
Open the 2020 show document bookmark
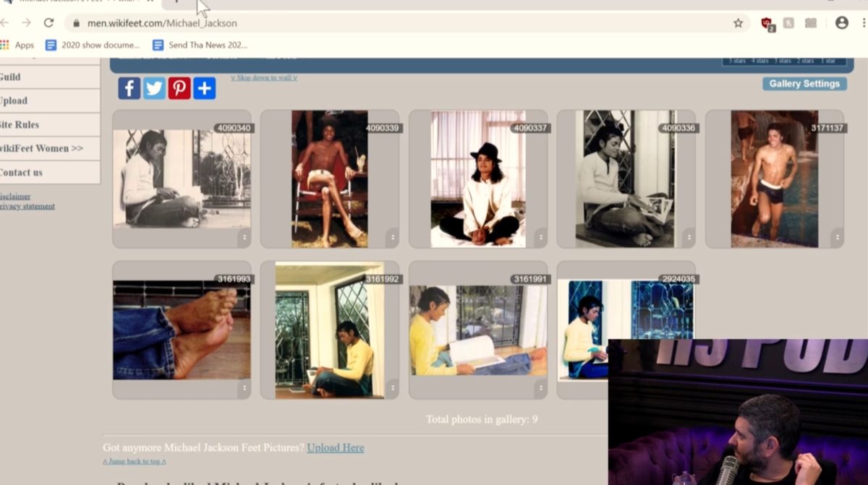(93, 45)
